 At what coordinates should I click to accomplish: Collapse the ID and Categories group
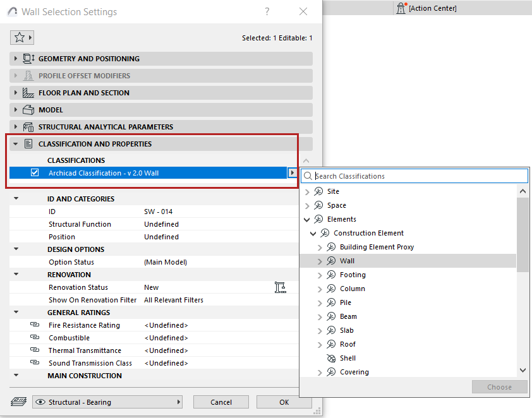coord(16,199)
